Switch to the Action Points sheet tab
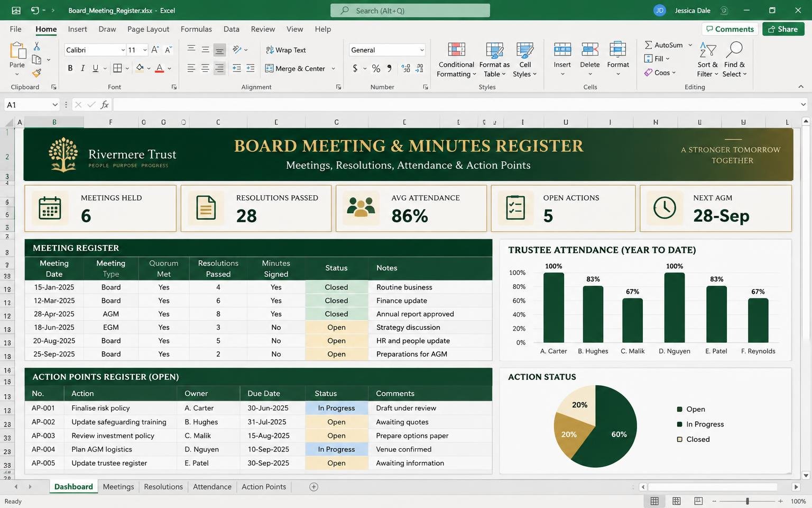This screenshot has width=812, height=508. coord(264,487)
